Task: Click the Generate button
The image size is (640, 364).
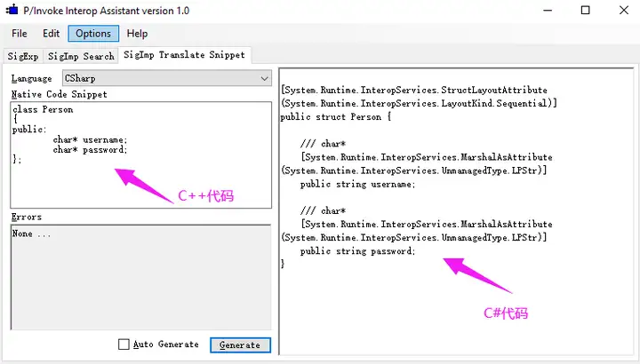Action: [x=240, y=344]
